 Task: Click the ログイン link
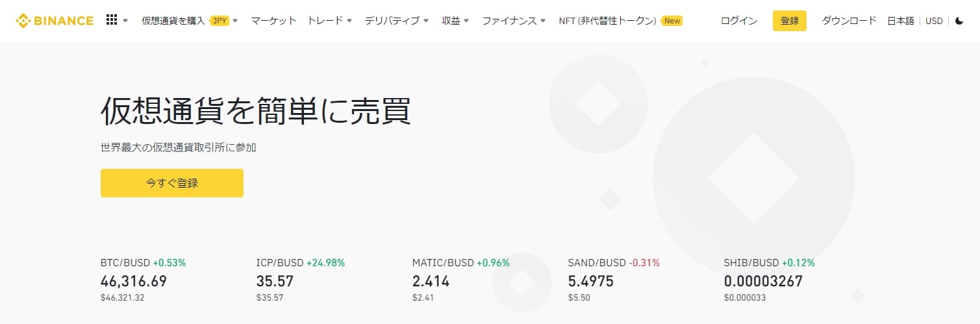(738, 21)
